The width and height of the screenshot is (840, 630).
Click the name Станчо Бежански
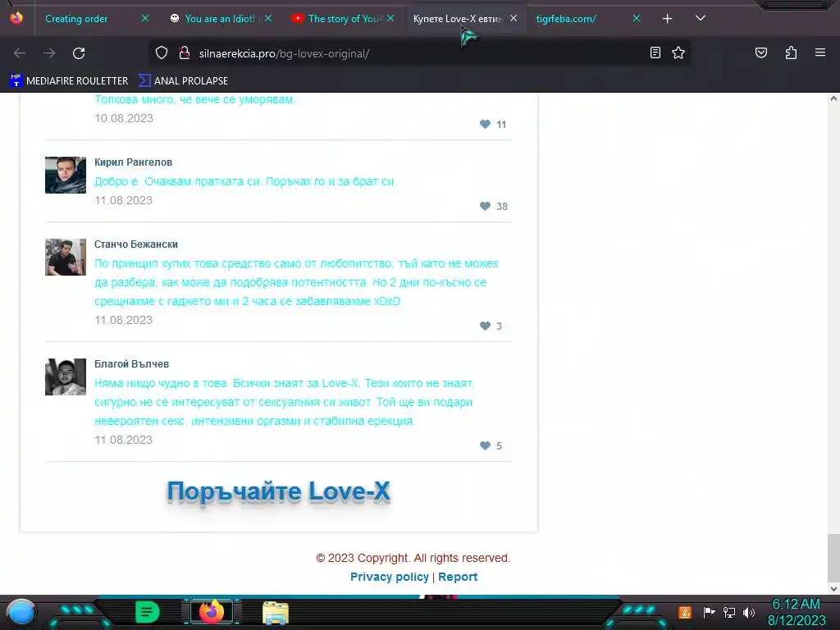[x=136, y=244]
